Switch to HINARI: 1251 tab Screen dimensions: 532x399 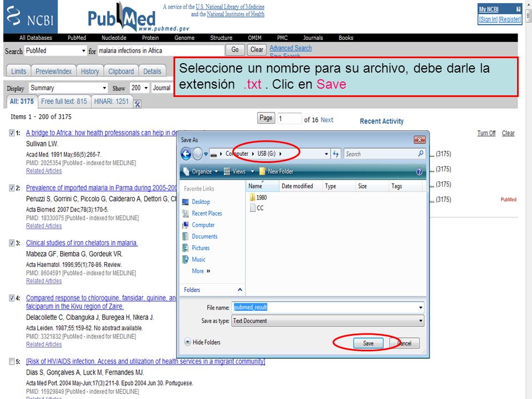pos(111,101)
